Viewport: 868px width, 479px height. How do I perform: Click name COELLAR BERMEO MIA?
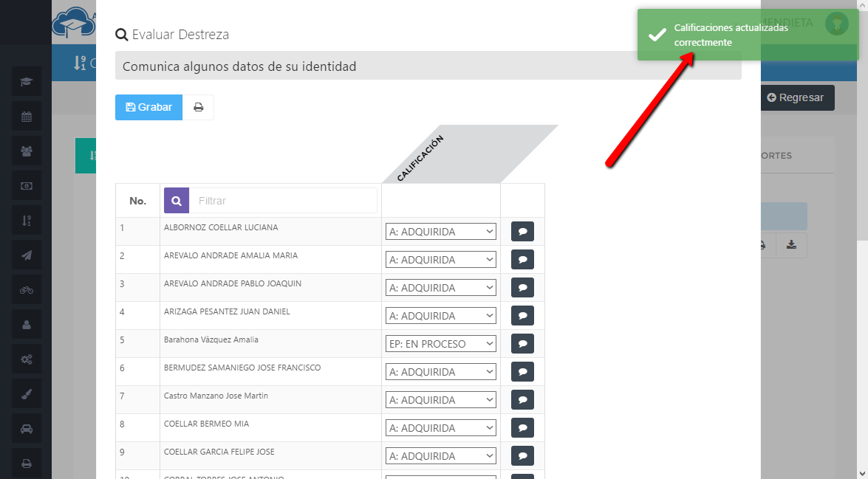(x=207, y=424)
